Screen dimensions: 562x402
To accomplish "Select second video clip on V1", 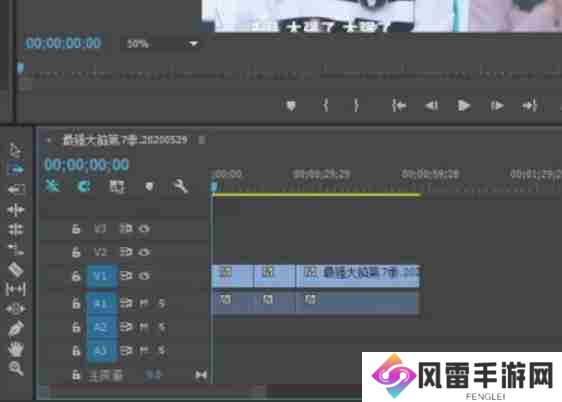I will 275,276.
